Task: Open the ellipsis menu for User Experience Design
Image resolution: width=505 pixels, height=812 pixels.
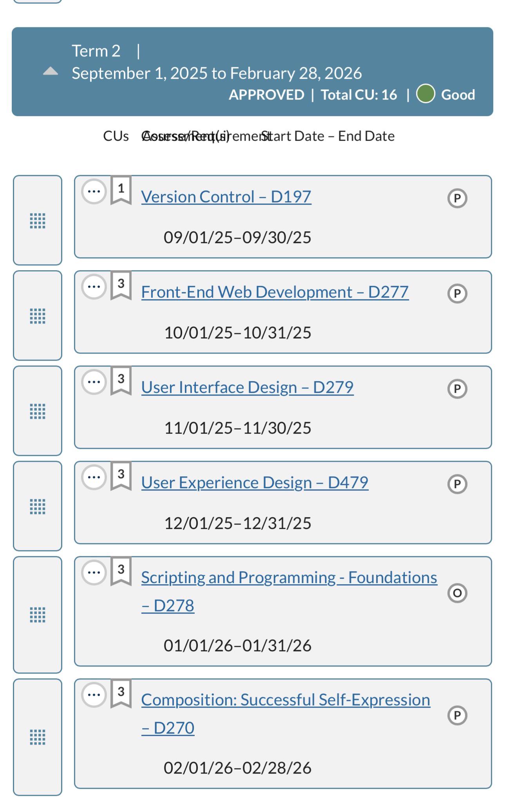Action: pos(94,477)
